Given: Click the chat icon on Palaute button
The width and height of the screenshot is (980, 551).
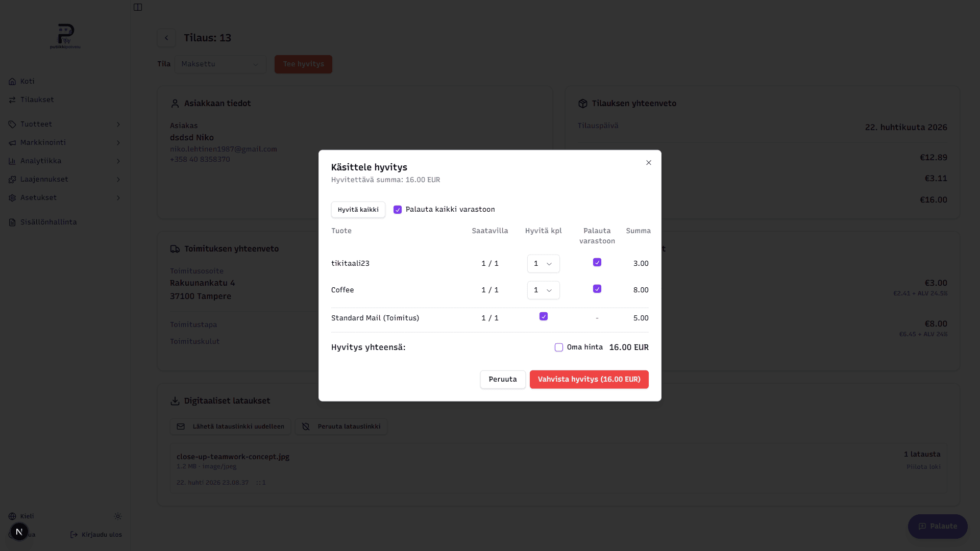Looking at the screenshot, I should coord(922,527).
